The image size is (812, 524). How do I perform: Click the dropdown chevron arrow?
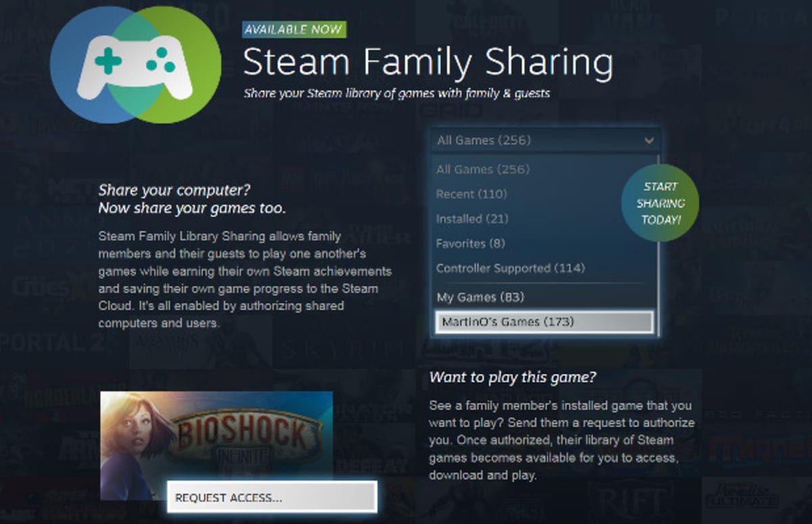(649, 141)
